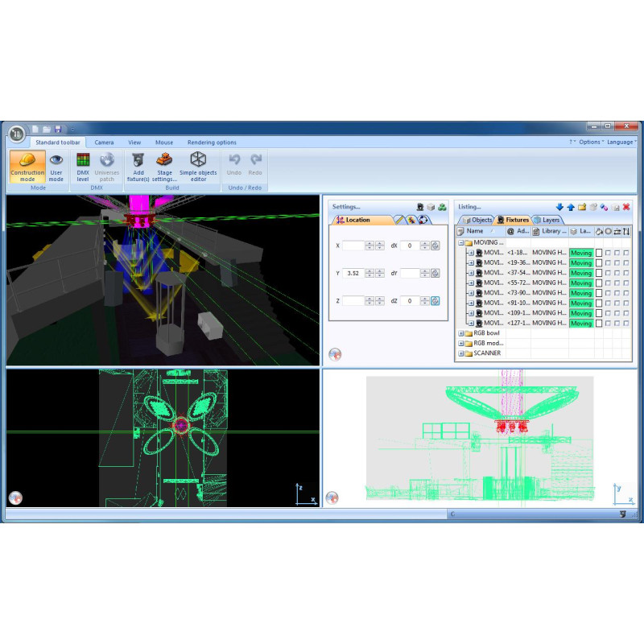Click the red X delete icon in Listing

pyautogui.click(x=626, y=207)
